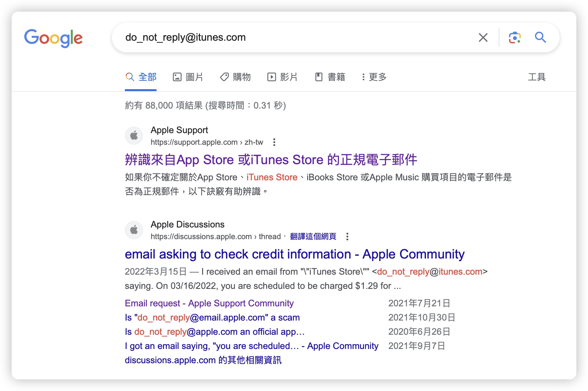Switch to the 書籍 tab
Screen dimensions: 588x391
(330, 77)
